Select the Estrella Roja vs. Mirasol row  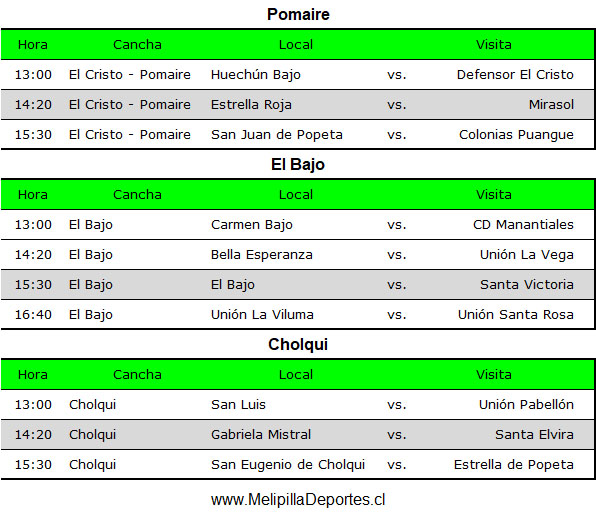[297, 105]
